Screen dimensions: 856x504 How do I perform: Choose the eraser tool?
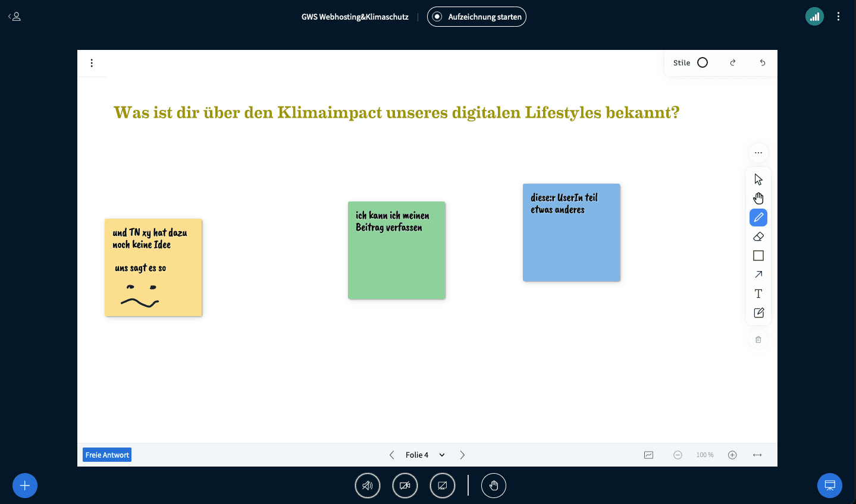758,237
